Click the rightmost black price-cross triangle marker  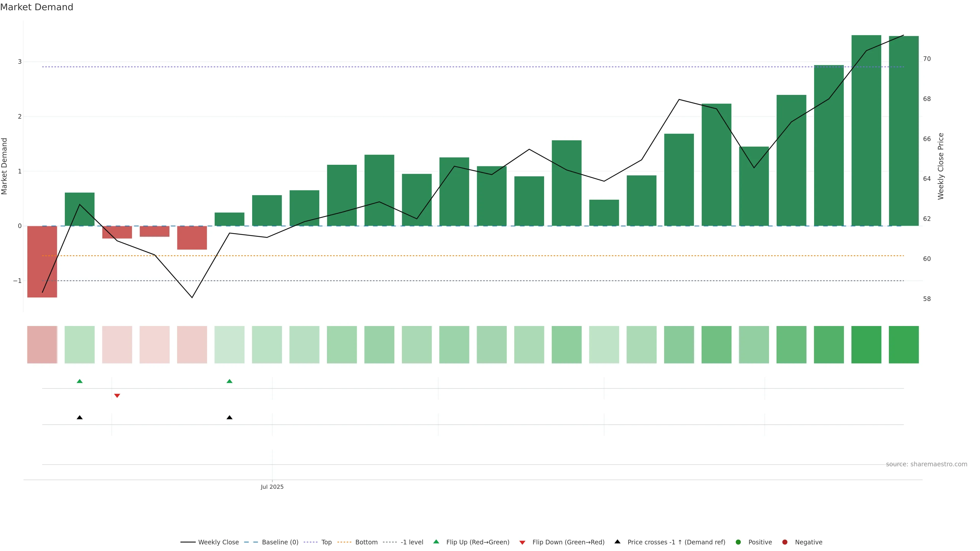229,418
